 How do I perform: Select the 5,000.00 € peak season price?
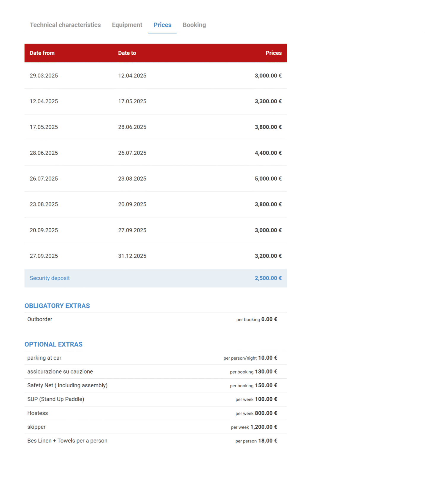268,179
